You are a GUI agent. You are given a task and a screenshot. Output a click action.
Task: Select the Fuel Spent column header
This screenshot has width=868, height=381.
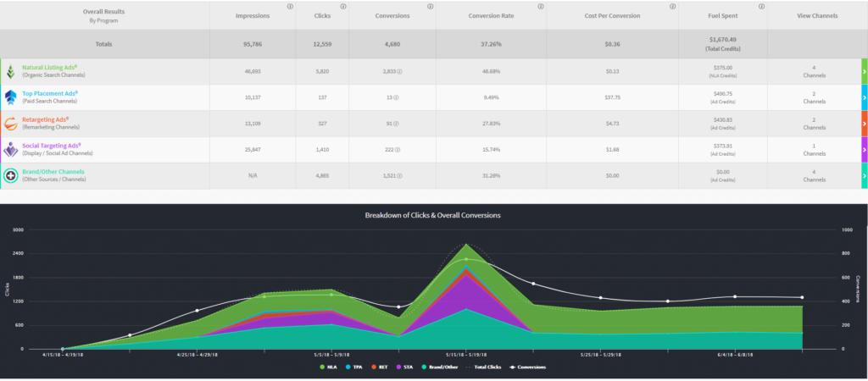point(722,15)
